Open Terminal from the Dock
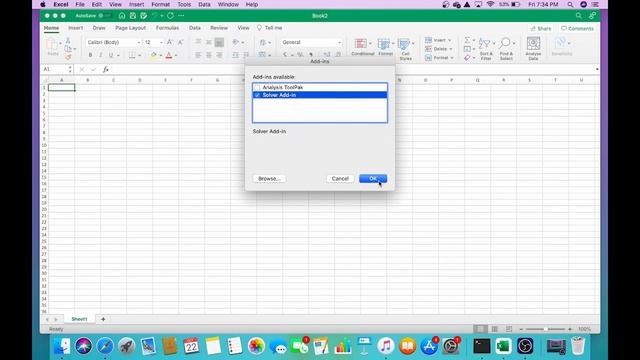 click(x=482, y=346)
